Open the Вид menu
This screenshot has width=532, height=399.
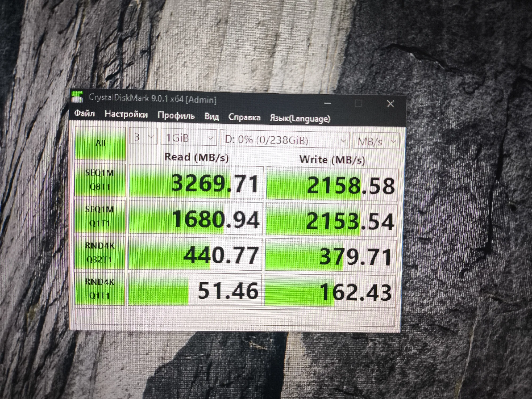(212, 117)
